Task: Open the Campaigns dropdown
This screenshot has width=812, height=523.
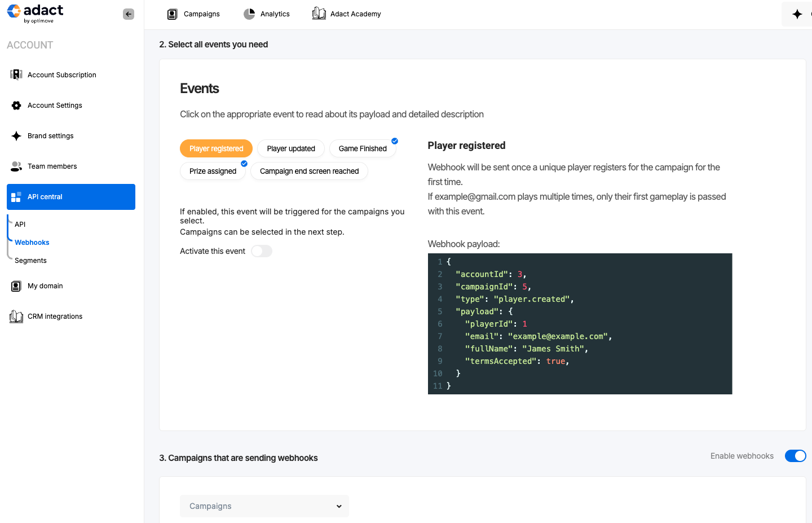Action: click(x=264, y=506)
